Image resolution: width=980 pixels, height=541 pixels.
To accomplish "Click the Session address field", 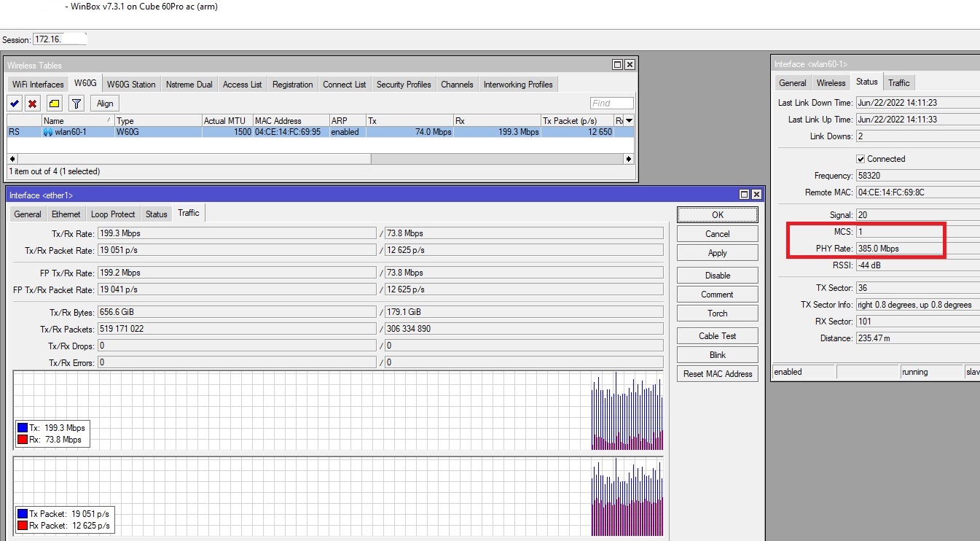I will pos(60,39).
